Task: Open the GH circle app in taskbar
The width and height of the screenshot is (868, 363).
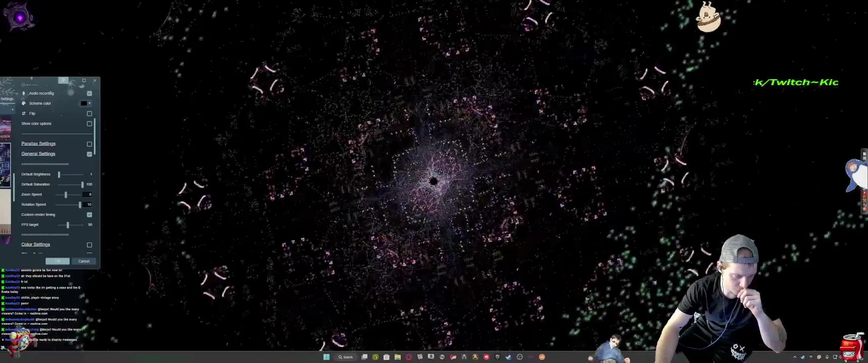Action: tap(442, 357)
